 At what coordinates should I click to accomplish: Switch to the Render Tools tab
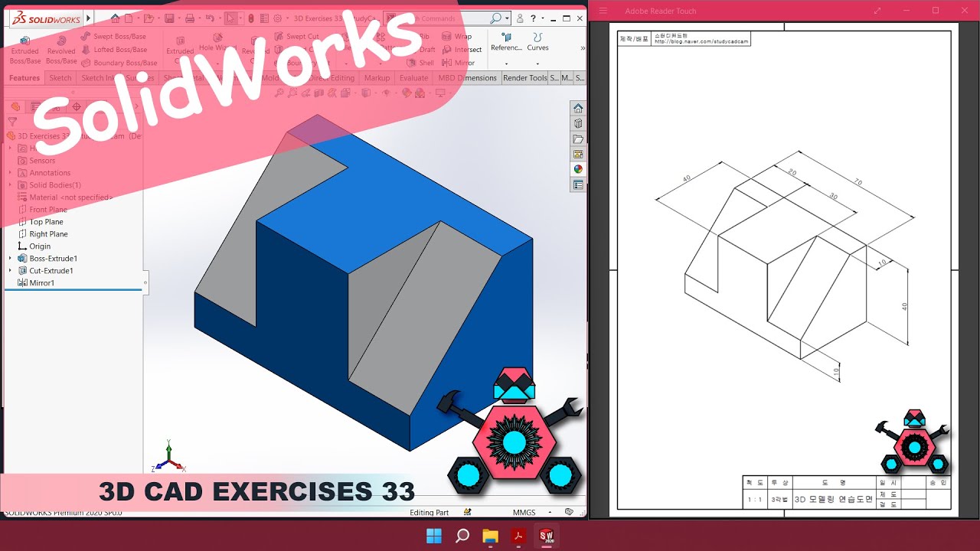(x=525, y=78)
